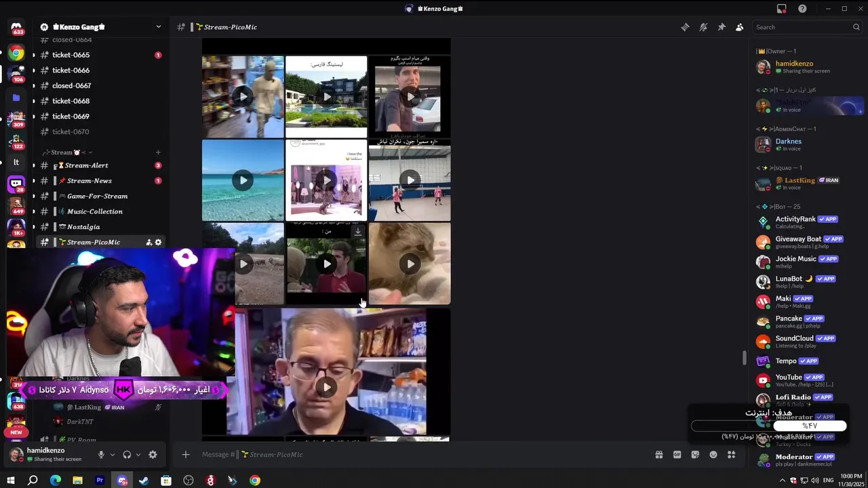
Task: Expand ticket-0665 thread arrow
Action: point(33,55)
